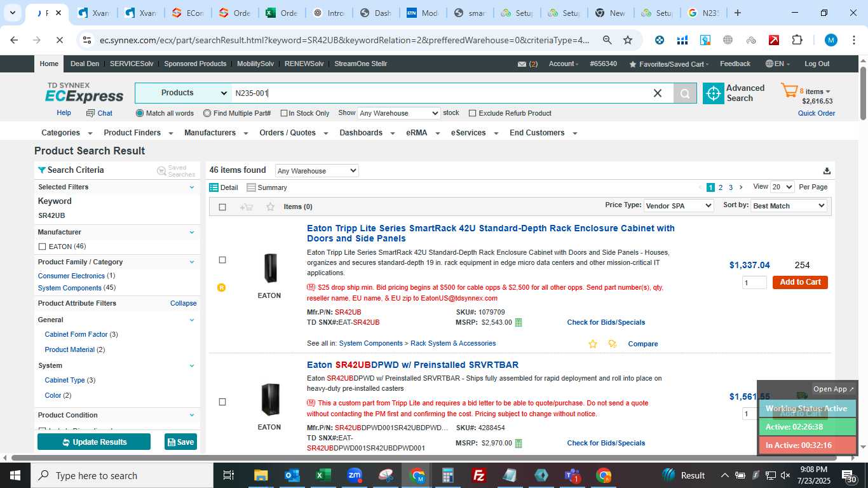Select SR42UB SmartRack product checkbox
Viewport: 868px width, 488px height.
(x=222, y=260)
